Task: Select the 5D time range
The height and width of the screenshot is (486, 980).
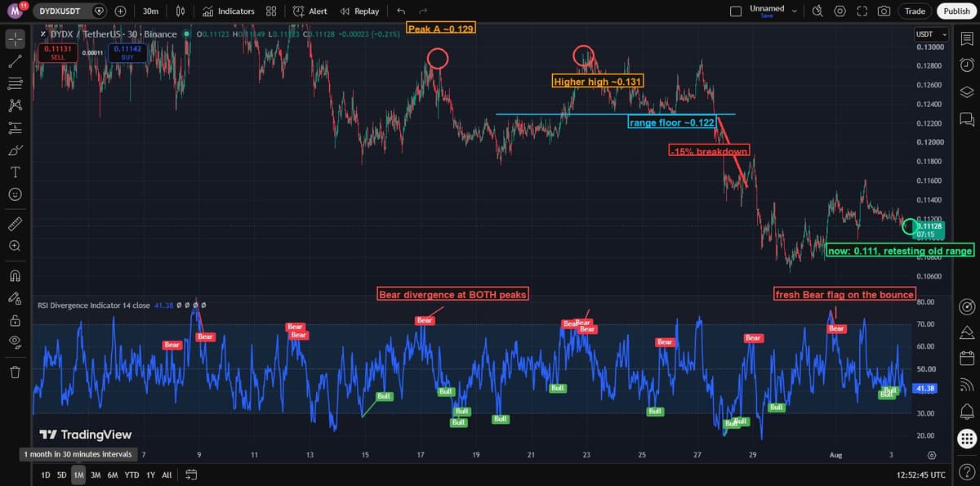Action: pyautogui.click(x=62, y=475)
